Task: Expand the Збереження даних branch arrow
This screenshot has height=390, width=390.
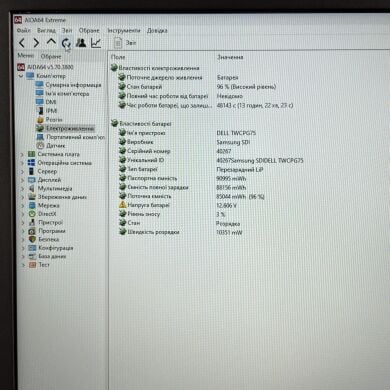Action: pos(23,197)
